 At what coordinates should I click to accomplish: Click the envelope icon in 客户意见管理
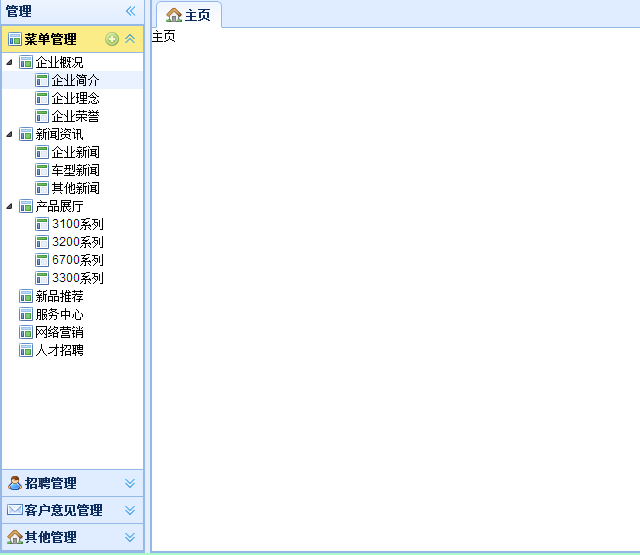[15, 510]
